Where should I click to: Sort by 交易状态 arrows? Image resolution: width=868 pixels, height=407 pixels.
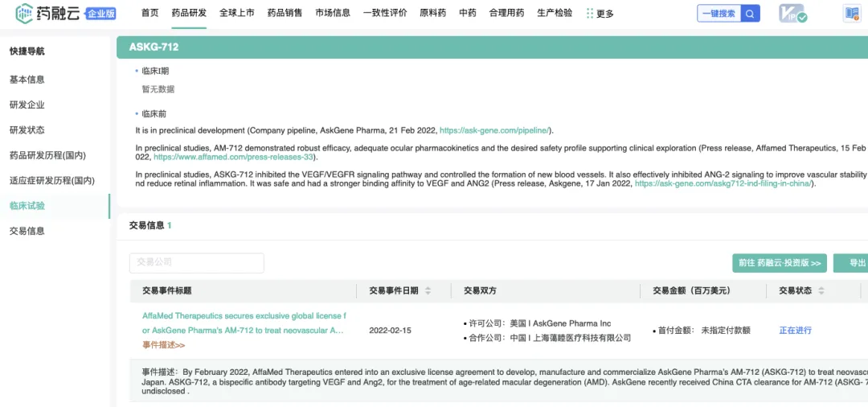(821, 290)
